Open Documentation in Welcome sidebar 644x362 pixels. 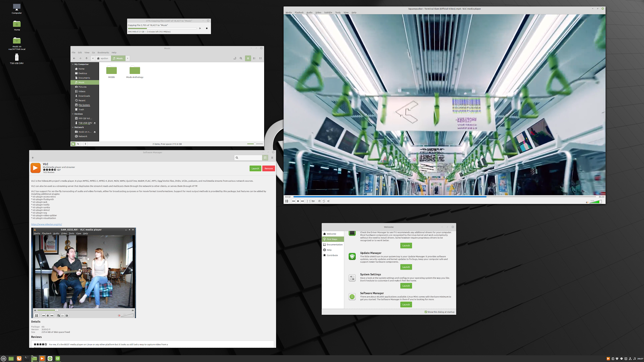[x=333, y=244]
